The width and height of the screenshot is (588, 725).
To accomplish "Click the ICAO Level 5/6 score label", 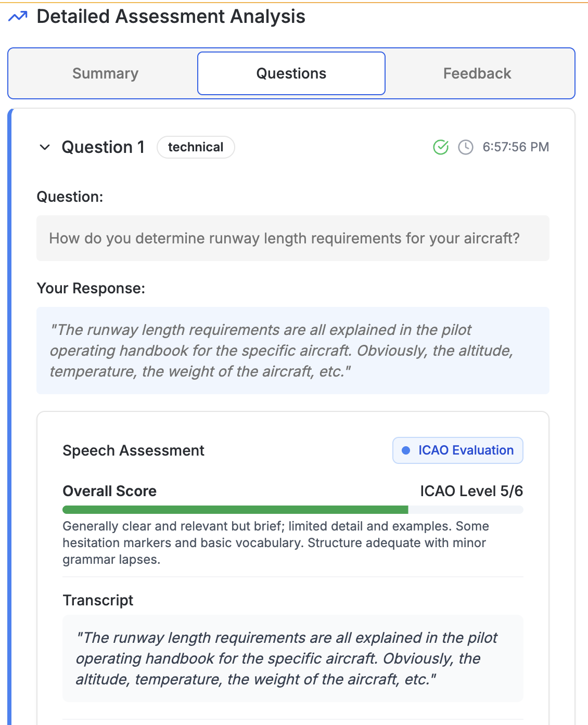I will (x=472, y=490).
